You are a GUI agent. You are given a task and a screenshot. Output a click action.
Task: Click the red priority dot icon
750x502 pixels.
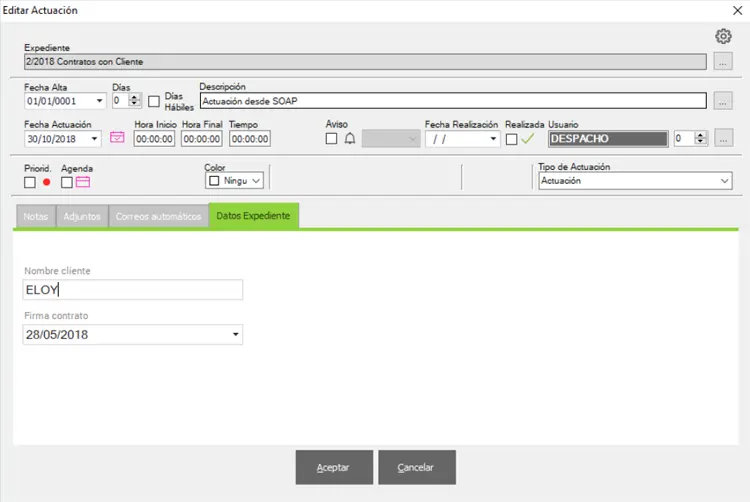click(46, 182)
